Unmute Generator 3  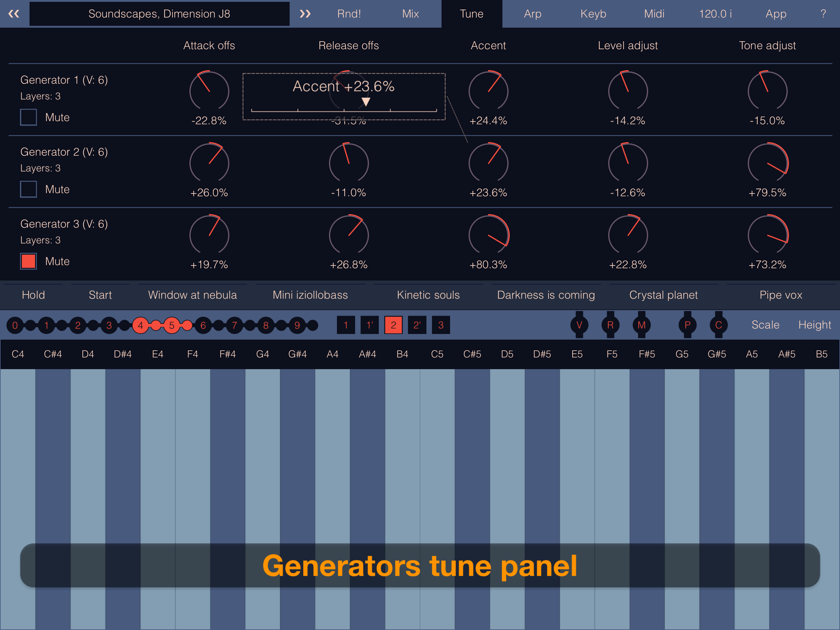29,261
